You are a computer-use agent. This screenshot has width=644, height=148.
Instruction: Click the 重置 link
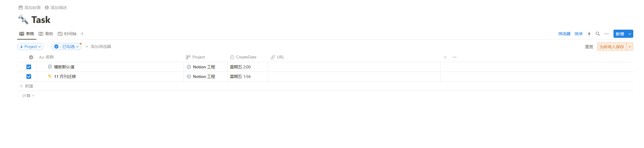pos(589,47)
